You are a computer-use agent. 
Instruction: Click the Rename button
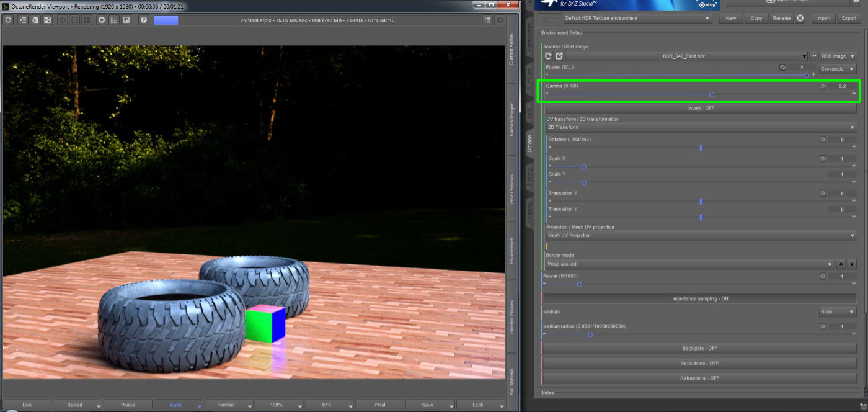pyautogui.click(x=782, y=18)
